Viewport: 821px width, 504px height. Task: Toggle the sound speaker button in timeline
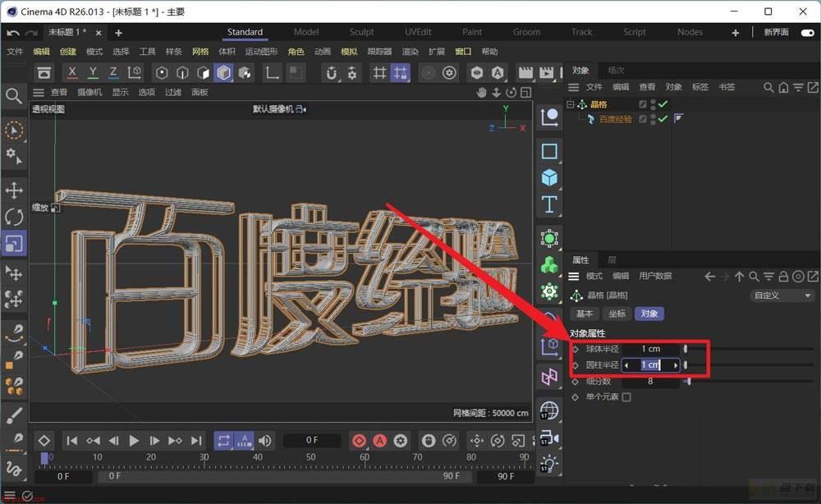coord(265,441)
